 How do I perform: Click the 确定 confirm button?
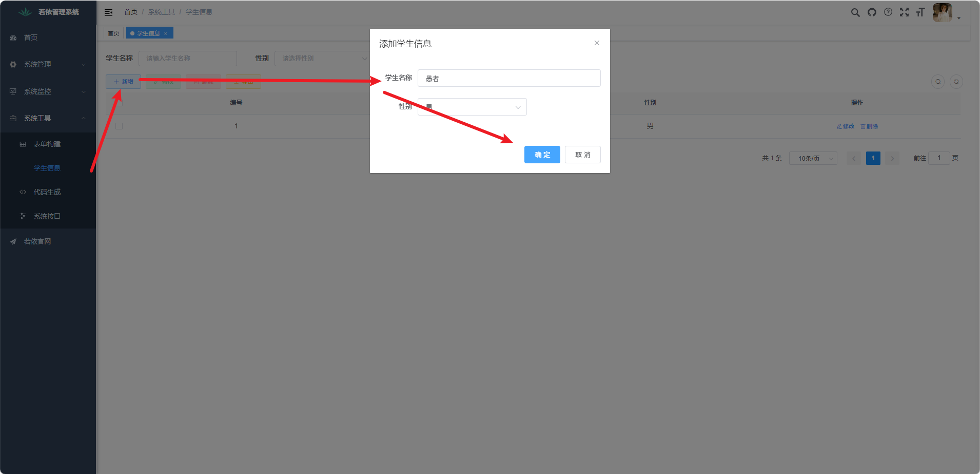pos(542,155)
